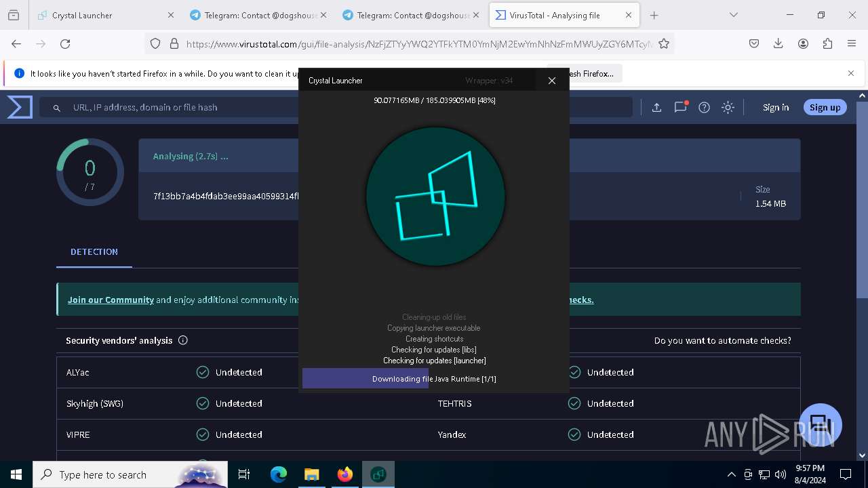Click the VirusTotal upload file icon
868x488 pixels.
tap(656, 107)
